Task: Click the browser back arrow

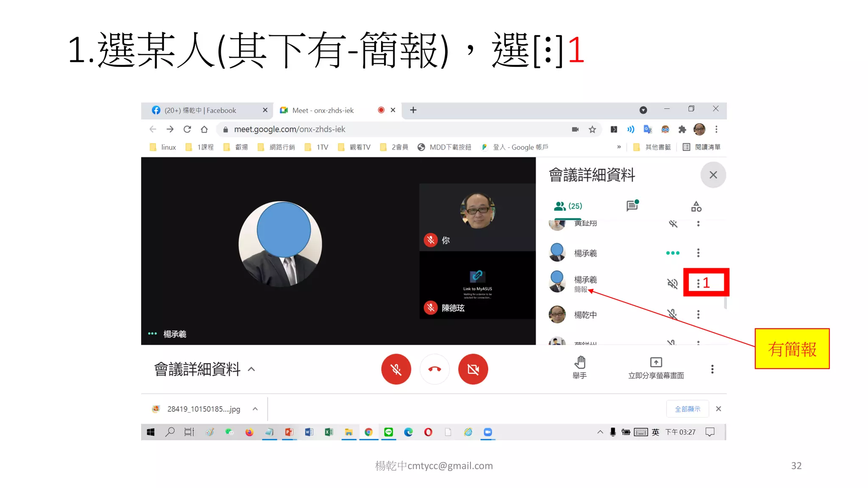Action: (x=153, y=129)
